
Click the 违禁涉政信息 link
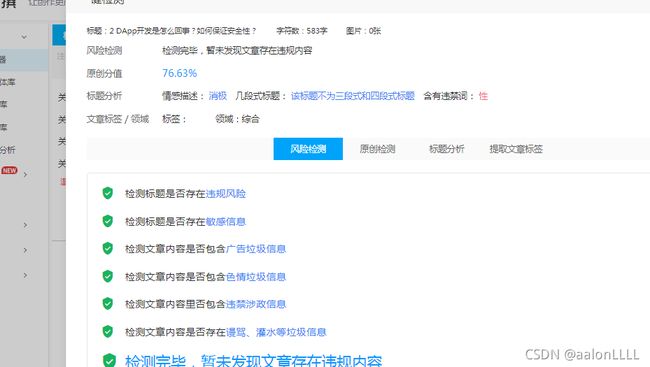point(256,304)
